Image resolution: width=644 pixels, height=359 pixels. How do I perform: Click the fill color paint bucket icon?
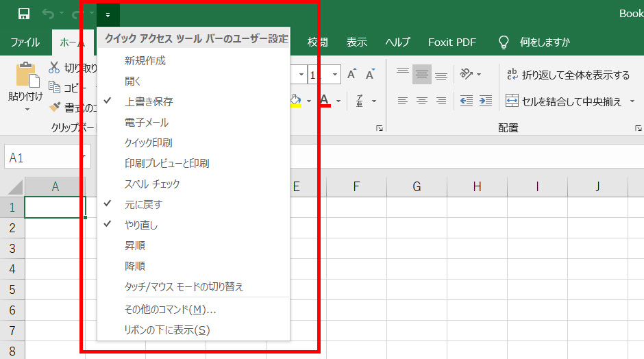(296, 100)
